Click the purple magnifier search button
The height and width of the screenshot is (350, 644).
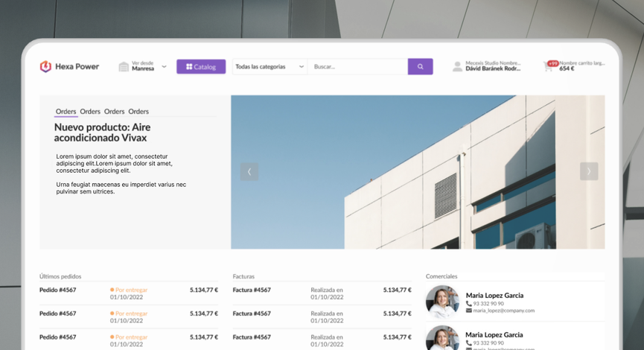(420, 66)
